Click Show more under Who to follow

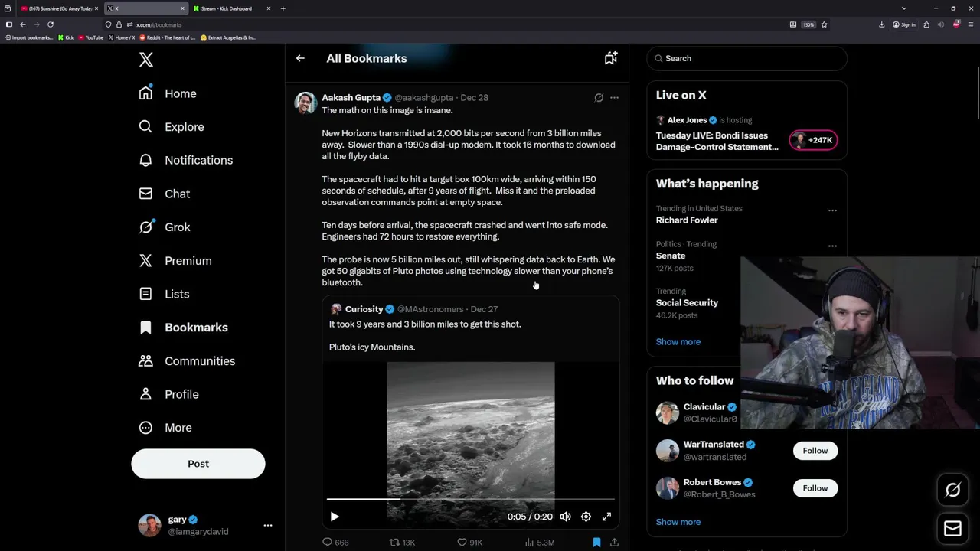point(678,522)
